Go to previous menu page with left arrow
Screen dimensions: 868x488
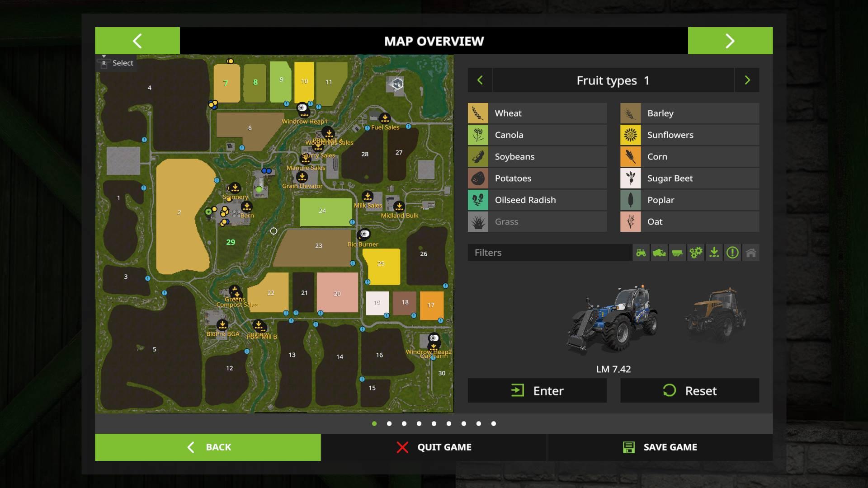click(x=137, y=41)
